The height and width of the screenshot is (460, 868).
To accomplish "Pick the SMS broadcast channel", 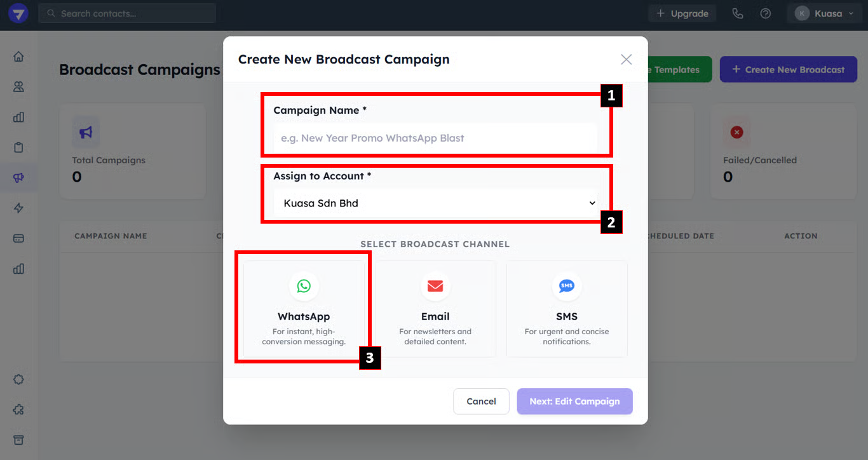I will point(566,309).
